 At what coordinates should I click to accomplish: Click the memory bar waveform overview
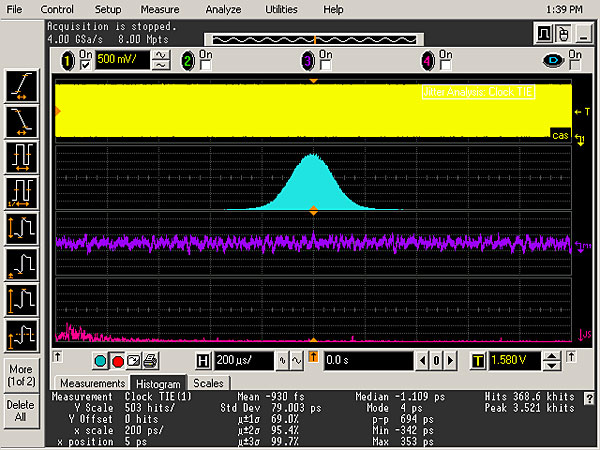[314, 39]
